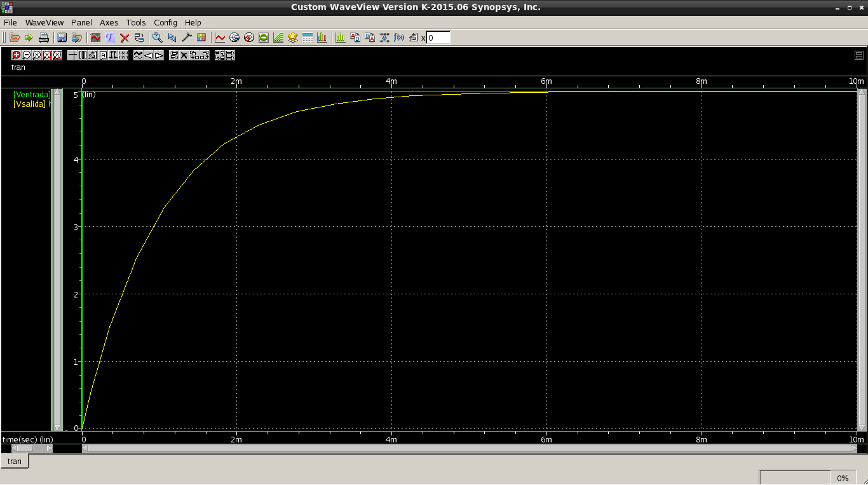Click the vertical zoom bar beside signal names

58,260
